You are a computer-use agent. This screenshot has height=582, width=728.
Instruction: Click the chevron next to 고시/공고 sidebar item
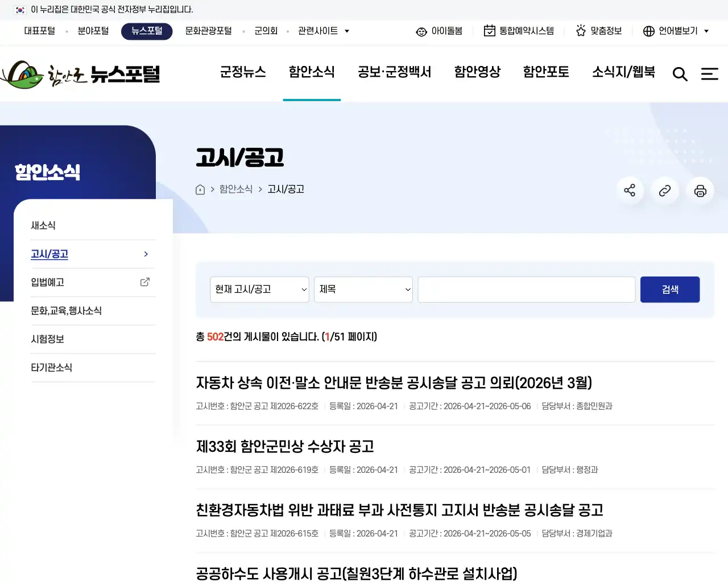click(146, 254)
